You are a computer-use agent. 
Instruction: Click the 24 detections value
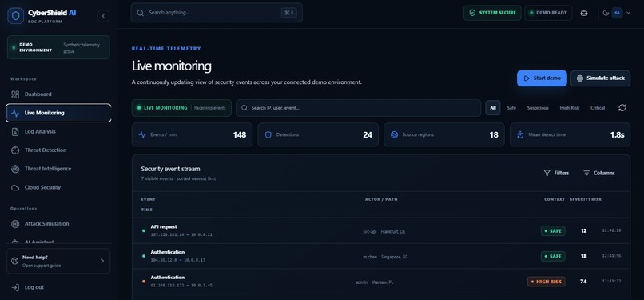[x=368, y=134]
